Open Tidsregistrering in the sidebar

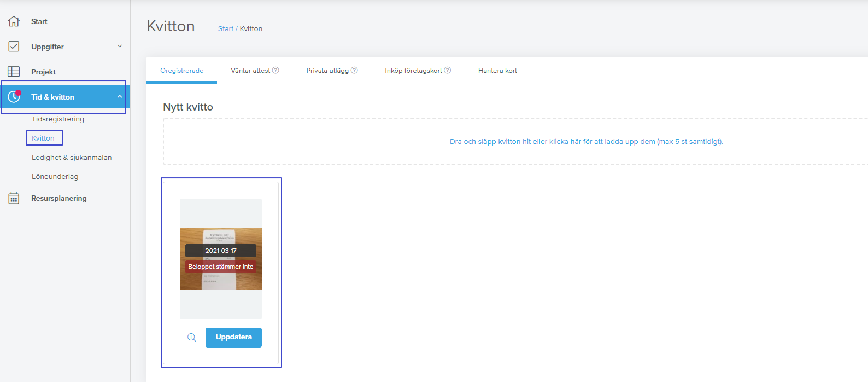click(x=58, y=119)
